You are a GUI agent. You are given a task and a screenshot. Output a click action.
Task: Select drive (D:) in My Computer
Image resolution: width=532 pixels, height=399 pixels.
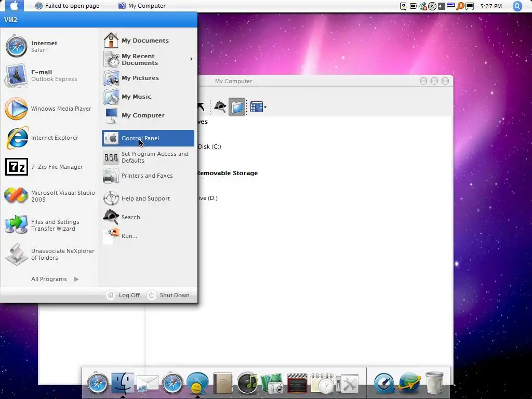click(207, 198)
